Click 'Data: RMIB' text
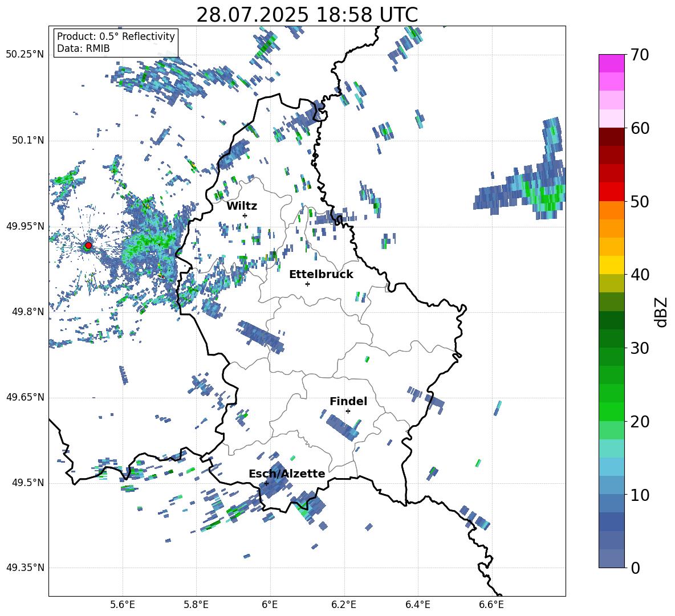This screenshot has width=675, height=616. click(83, 48)
